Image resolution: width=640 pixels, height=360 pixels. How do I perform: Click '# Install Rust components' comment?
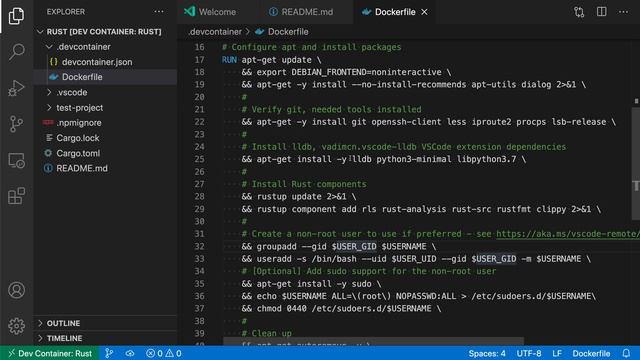point(304,184)
